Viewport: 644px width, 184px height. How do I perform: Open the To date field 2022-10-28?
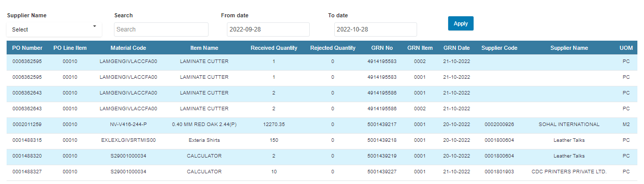tap(375, 29)
